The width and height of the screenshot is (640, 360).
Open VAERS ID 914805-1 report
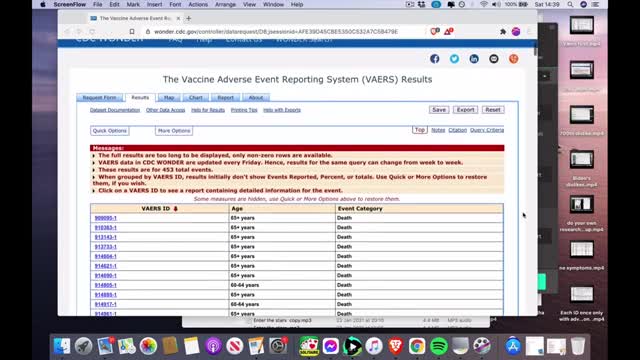106,285
